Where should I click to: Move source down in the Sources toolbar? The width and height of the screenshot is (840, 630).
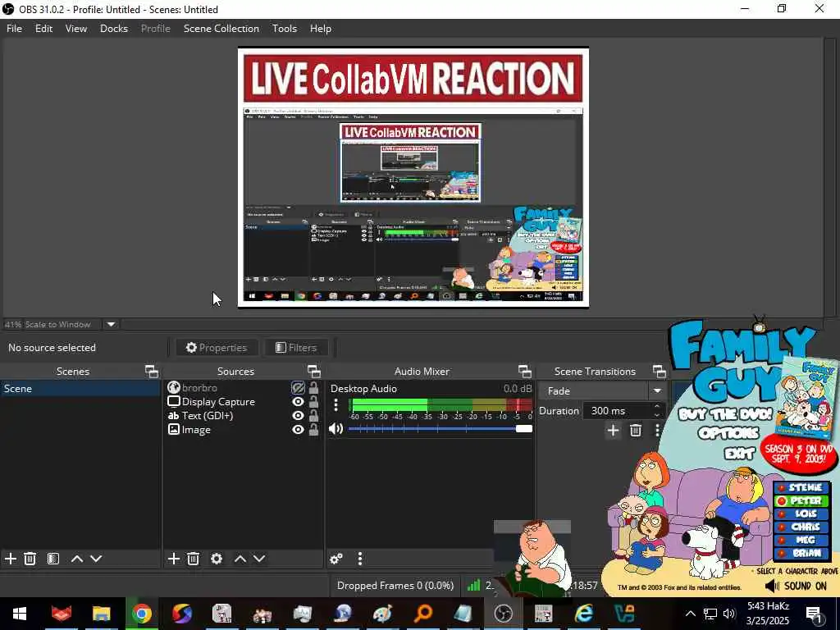coord(259,559)
